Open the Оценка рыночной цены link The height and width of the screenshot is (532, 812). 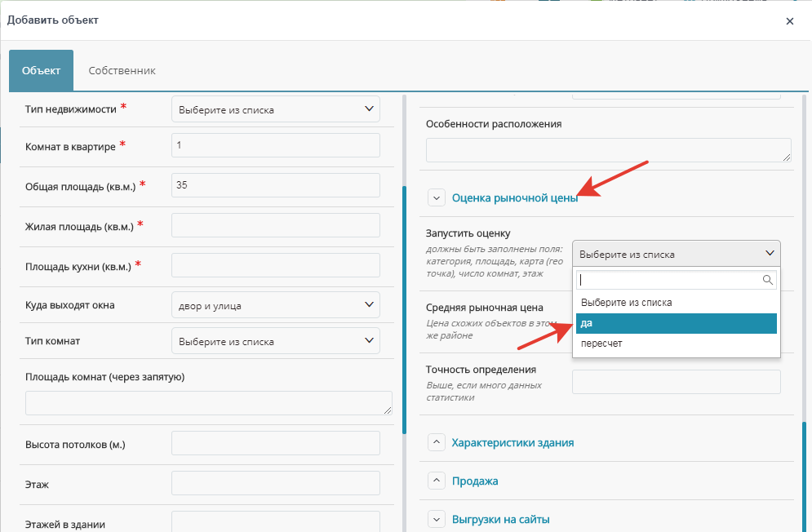pos(515,198)
